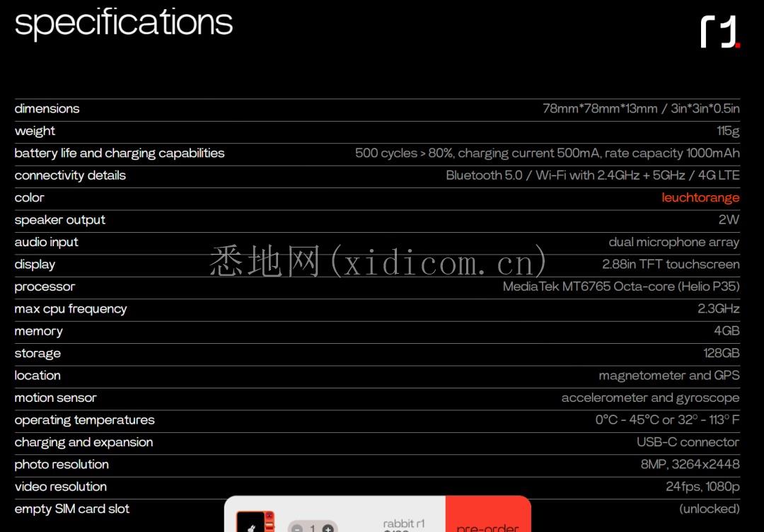Click the USB-C connector value
This screenshot has width=764, height=532.
point(688,442)
